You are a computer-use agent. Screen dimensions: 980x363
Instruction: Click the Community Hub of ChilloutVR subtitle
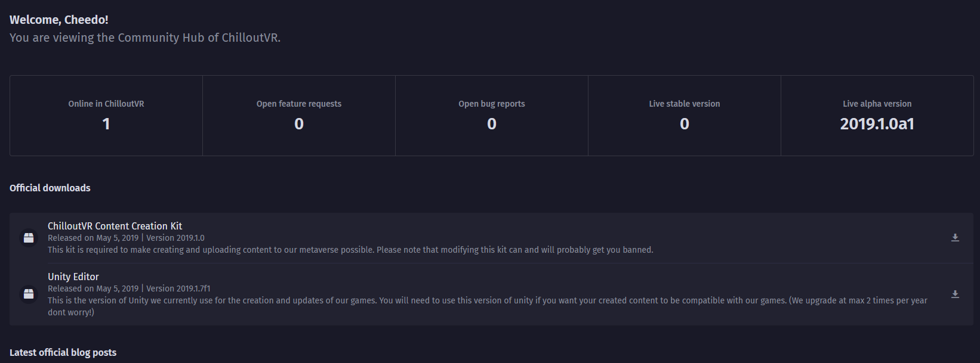(x=145, y=38)
